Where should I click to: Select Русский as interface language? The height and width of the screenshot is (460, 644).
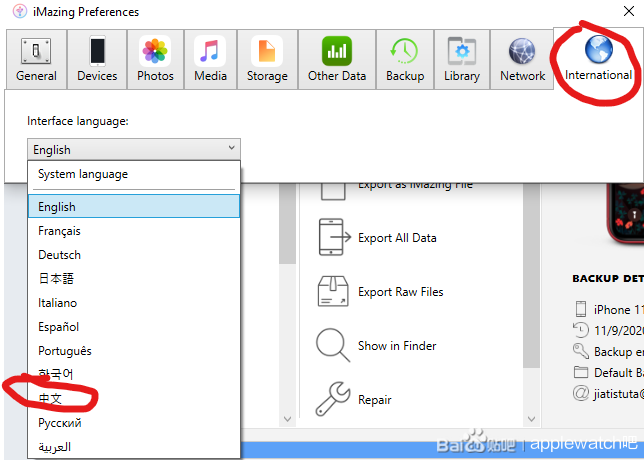134,423
